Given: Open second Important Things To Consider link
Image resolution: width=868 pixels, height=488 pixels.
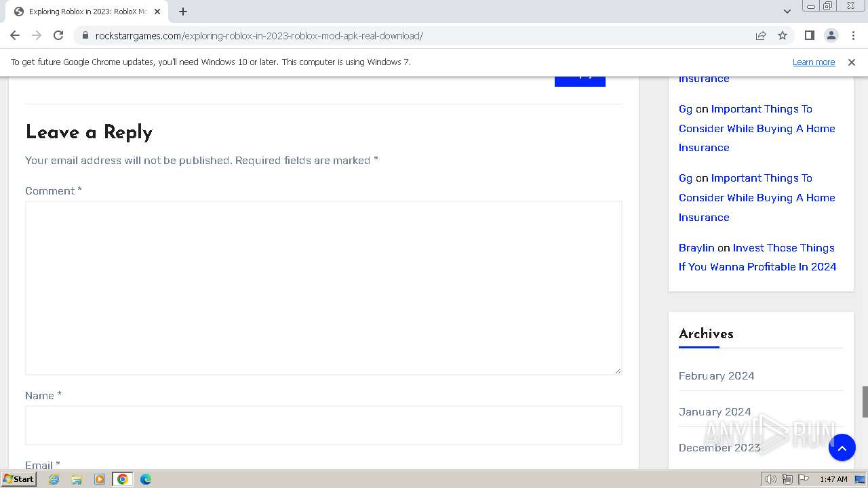Looking at the screenshot, I should [757, 197].
